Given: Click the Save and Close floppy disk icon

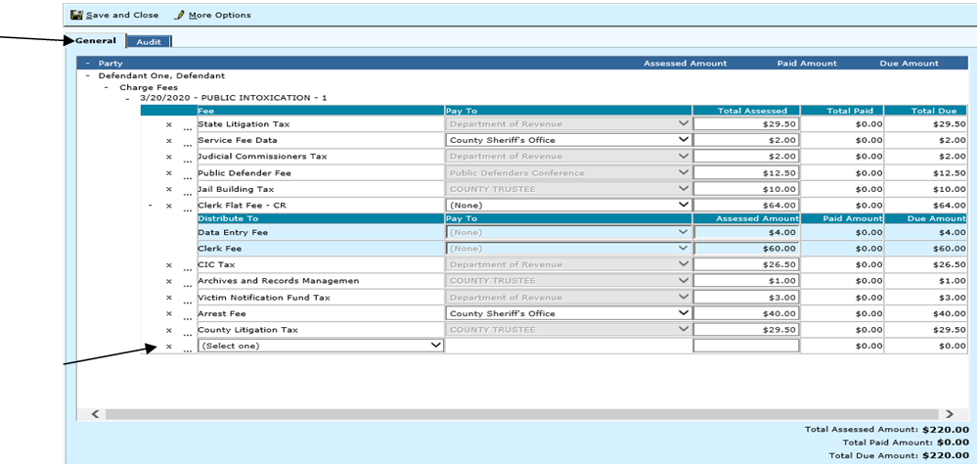Looking at the screenshot, I should [76, 15].
